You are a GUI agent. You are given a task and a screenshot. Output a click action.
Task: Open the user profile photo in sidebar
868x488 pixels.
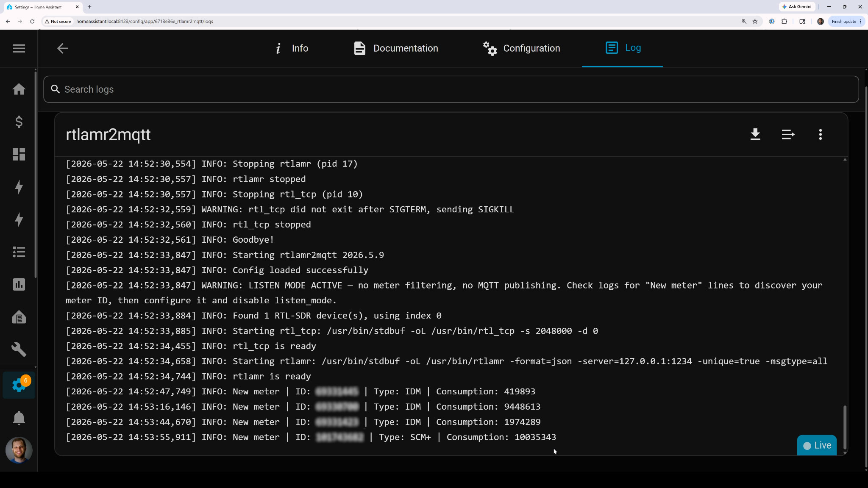[x=19, y=450]
